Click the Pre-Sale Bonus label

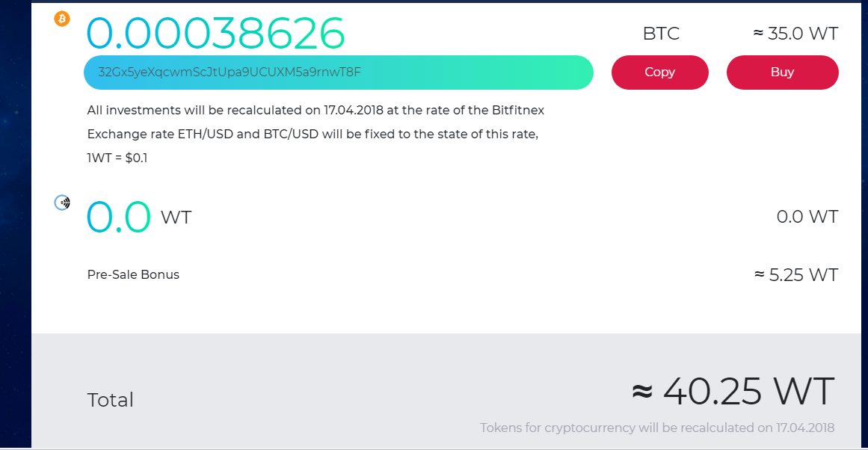[133, 274]
